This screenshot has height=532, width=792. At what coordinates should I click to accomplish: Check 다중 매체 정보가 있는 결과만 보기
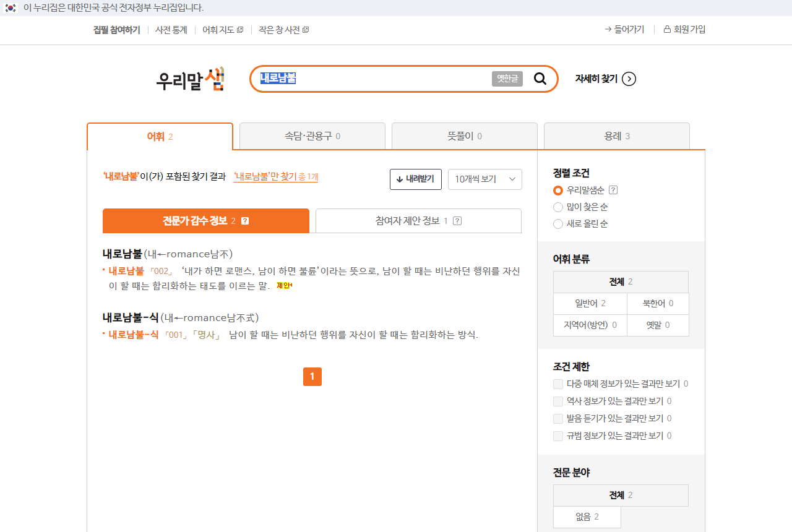coord(558,384)
